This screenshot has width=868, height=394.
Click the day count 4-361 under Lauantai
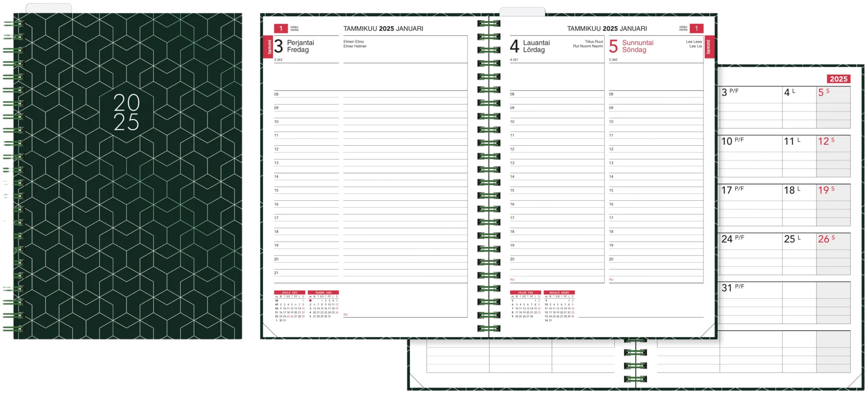514,60
